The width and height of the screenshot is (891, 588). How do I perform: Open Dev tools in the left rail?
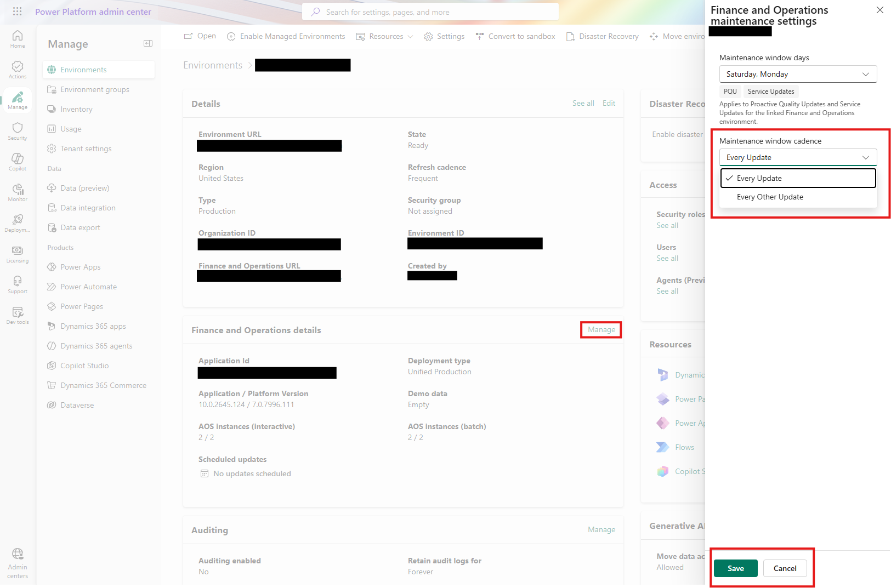18,315
